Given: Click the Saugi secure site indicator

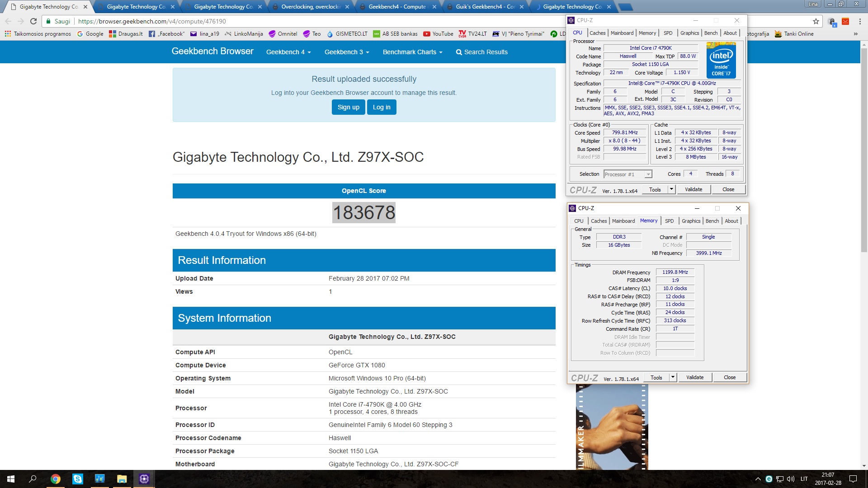Looking at the screenshot, I should [x=58, y=21].
